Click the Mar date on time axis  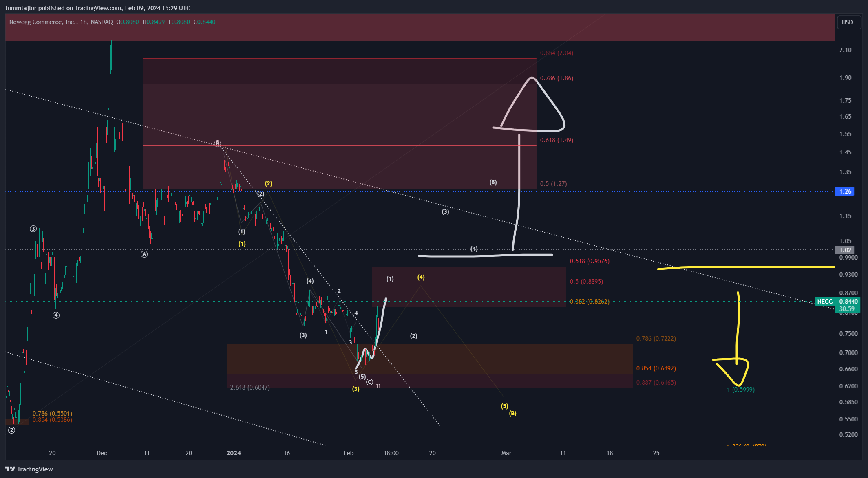[x=506, y=453]
